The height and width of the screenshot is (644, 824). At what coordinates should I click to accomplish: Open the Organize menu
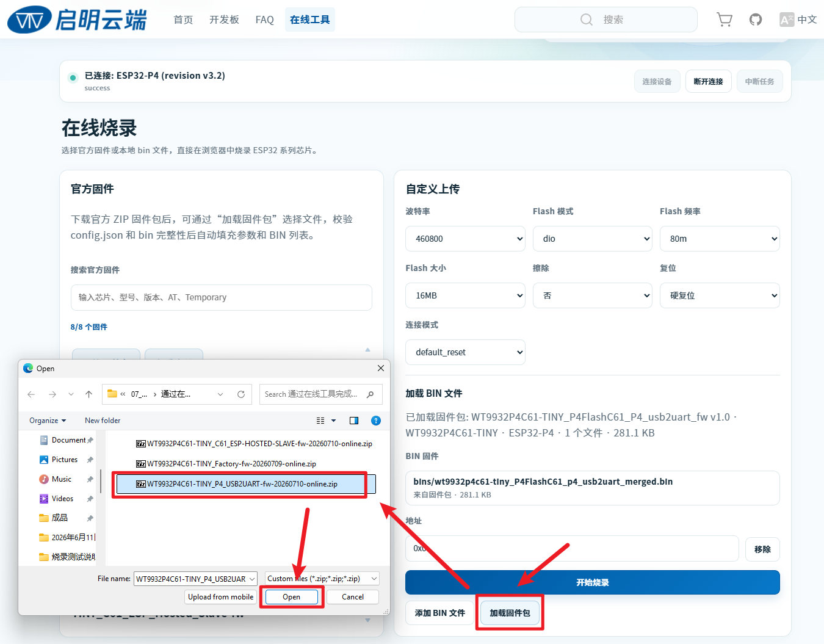tap(48, 421)
